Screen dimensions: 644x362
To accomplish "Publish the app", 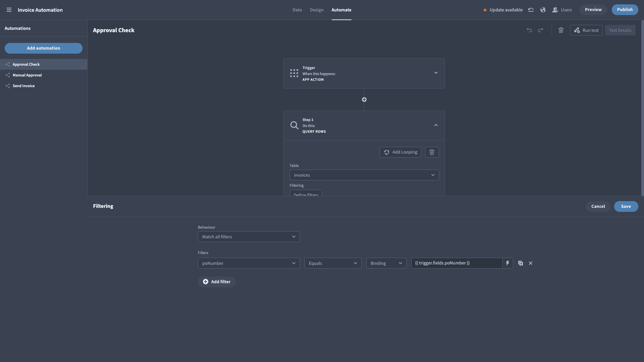I will point(625,10).
